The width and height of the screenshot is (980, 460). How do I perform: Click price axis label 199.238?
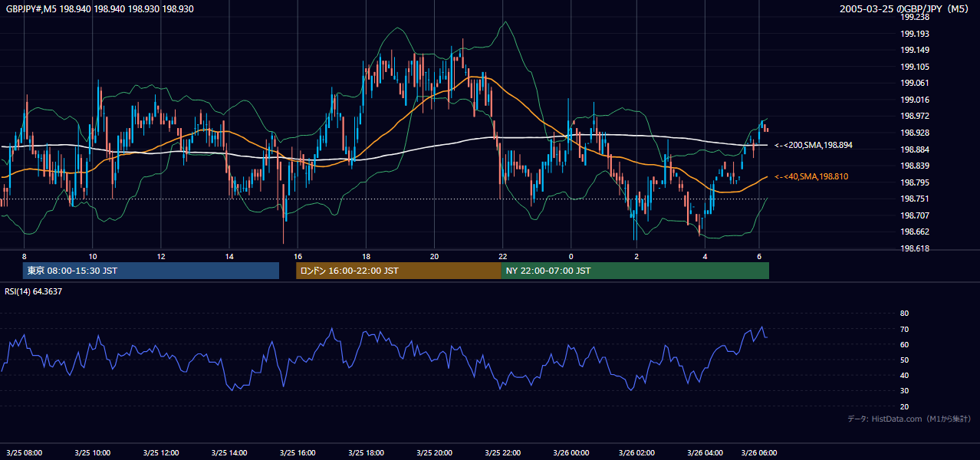tap(914, 17)
